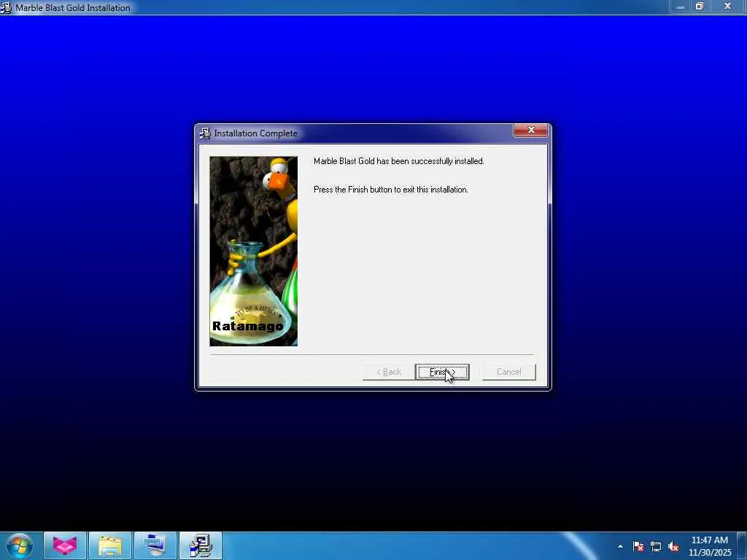Click the 'Installation Complete' dialog title
747x560 pixels.
click(256, 133)
